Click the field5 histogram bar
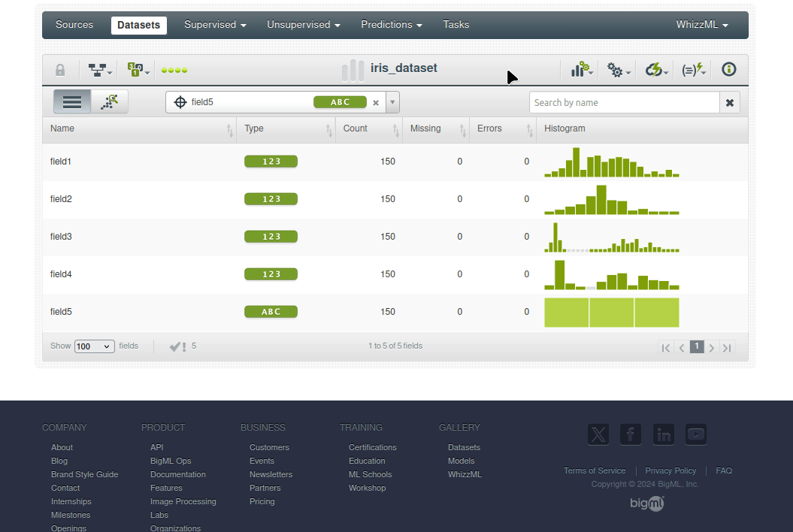The width and height of the screenshot is (793, 532). coord(611,313)
